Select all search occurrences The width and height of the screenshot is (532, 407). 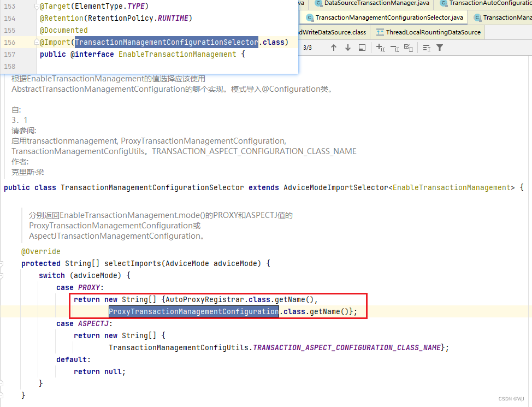409,48
